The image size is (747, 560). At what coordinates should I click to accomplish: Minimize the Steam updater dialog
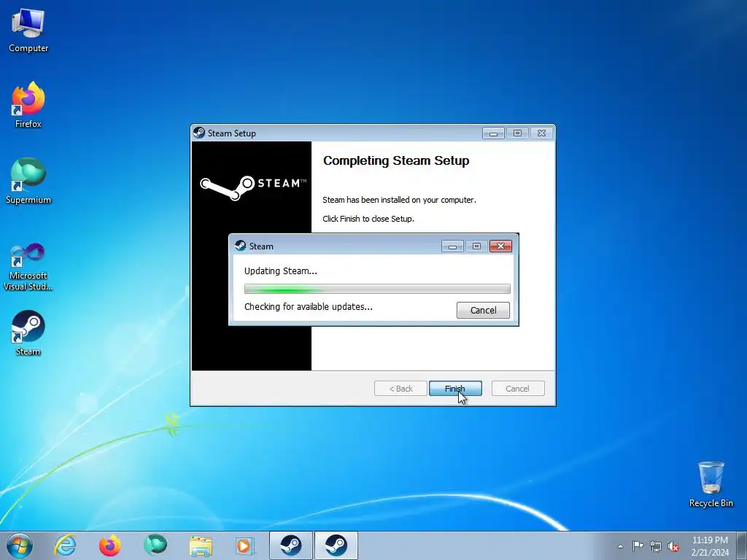pos(452,246)
